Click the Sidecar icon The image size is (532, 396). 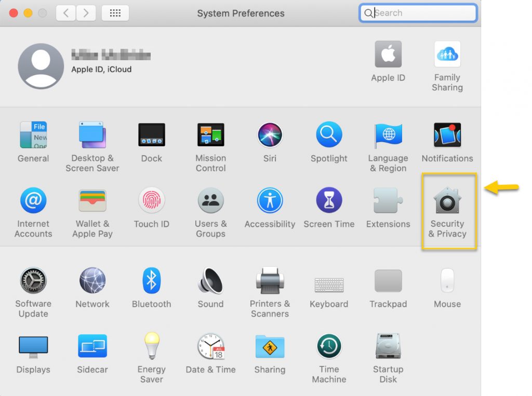click(92, 347)
